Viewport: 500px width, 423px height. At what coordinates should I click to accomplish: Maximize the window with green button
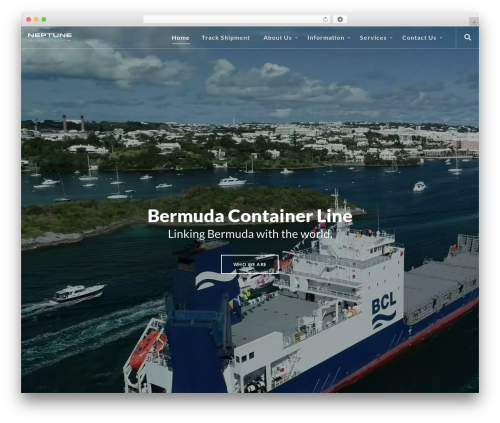(x=44, y=20)
